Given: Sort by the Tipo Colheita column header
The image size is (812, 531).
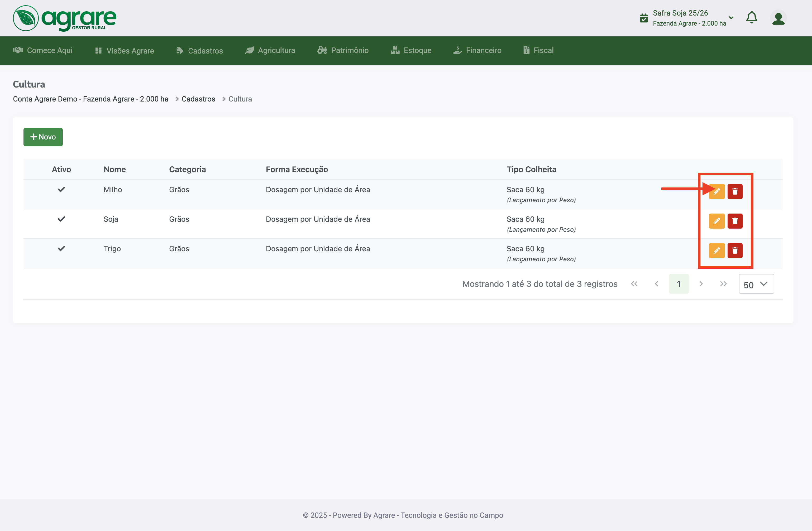Looking at the screenshot, I should [x=531, y=170].
